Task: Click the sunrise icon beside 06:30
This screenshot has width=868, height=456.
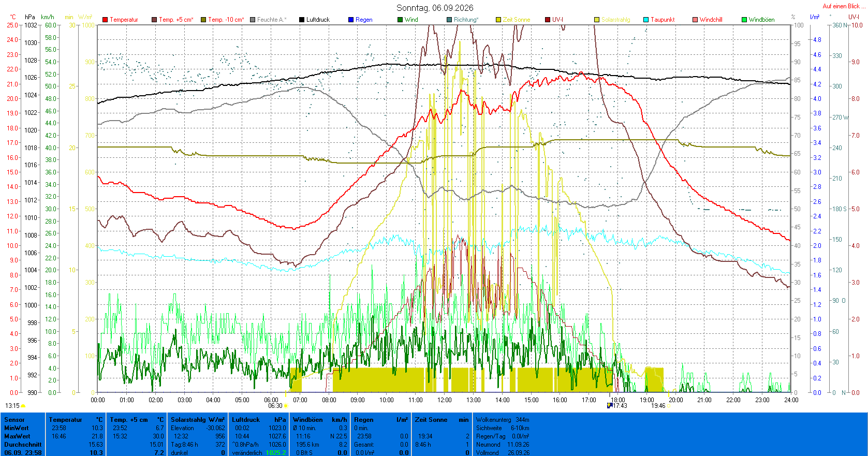Action: (286, 406)
